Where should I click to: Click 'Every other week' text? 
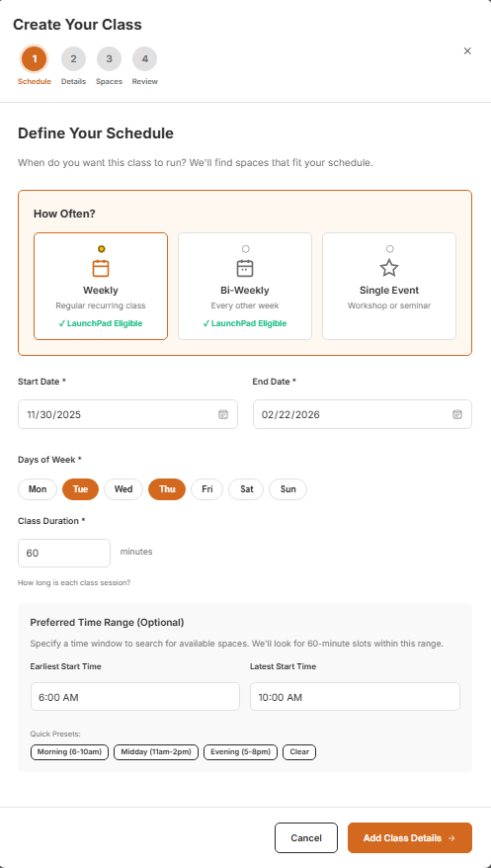(245, 305)
